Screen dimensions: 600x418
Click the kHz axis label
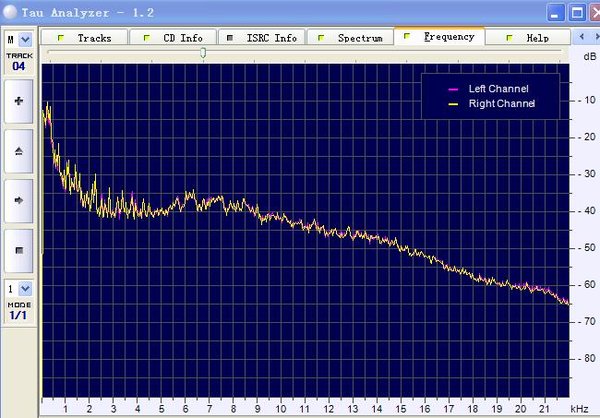tap(579, 409)
